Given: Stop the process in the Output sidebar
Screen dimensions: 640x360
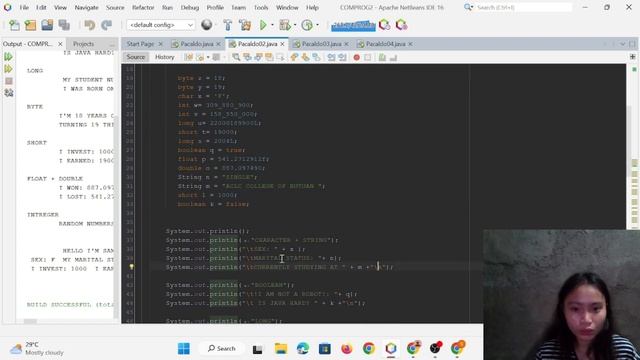Looking at the screenshot, I should pos(9,81).
